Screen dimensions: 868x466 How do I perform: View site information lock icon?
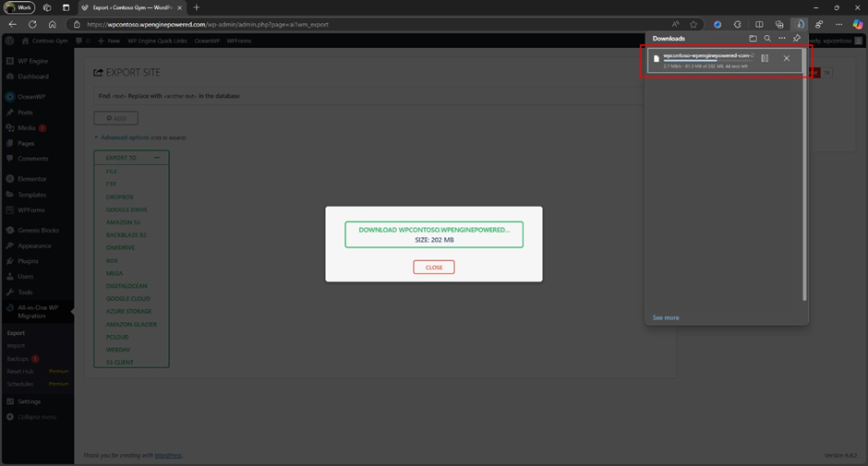click(77, 24)
